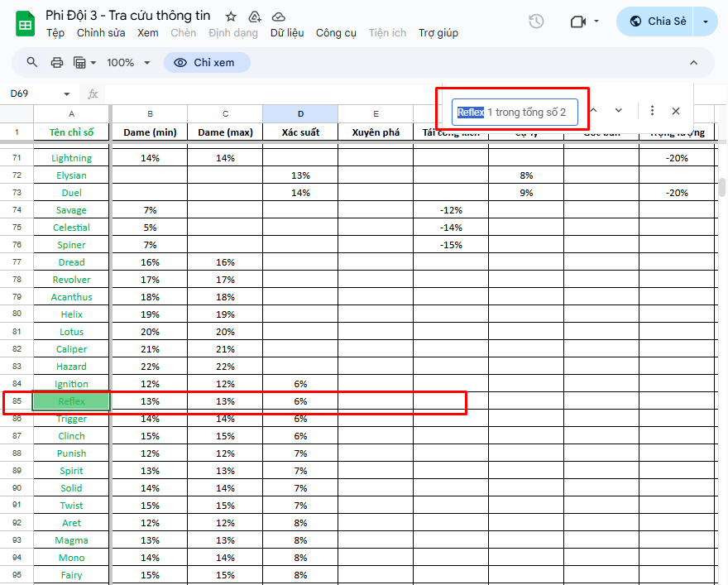Click the Chia sẻ share button
Viewport: 728px width, 585px height.
(x=658, y=22)
